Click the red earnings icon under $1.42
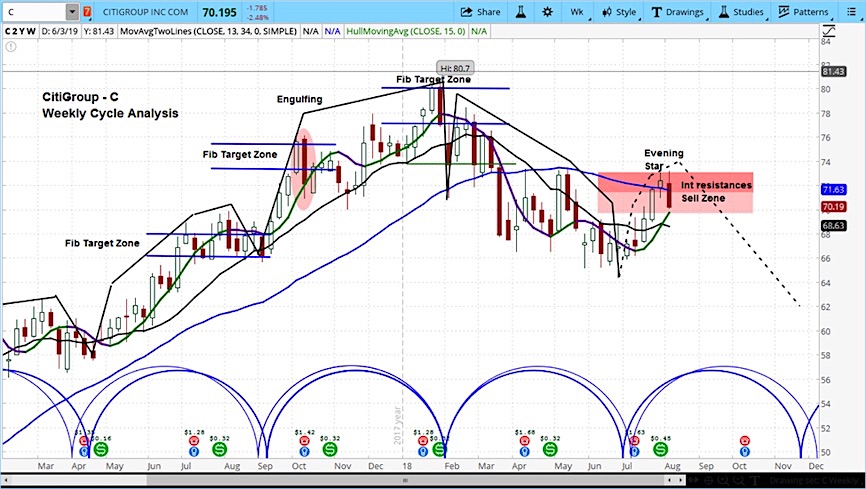866x489 pixels. [x=304, y=441]
